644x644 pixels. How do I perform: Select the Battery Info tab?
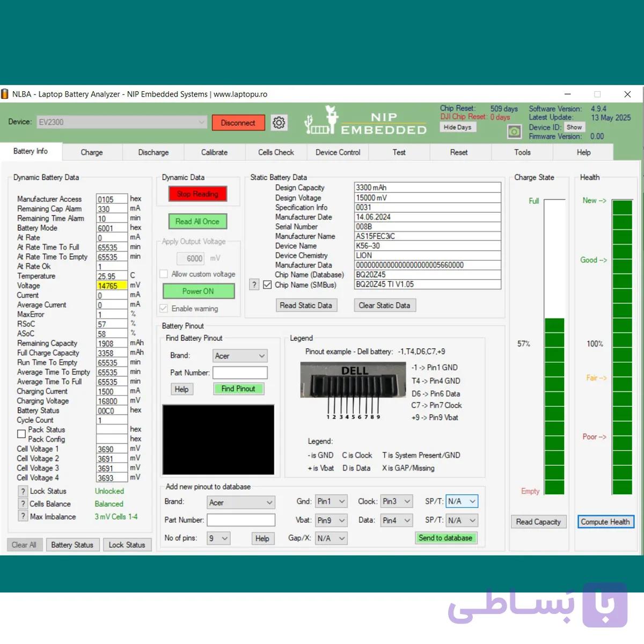31,151
